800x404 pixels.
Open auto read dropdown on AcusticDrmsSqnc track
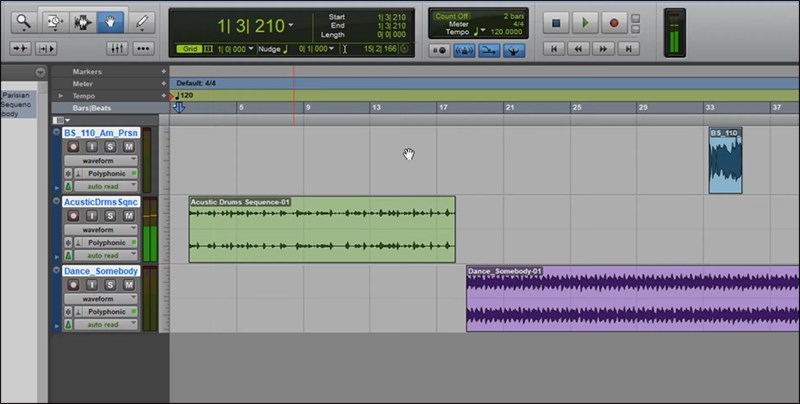click(x=102, y=255)
